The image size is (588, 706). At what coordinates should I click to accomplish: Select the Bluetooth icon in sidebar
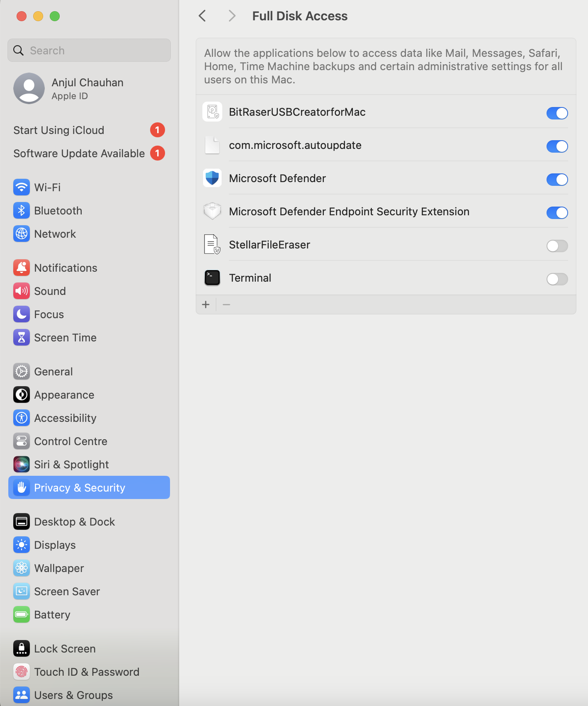(x=22, y=211)
